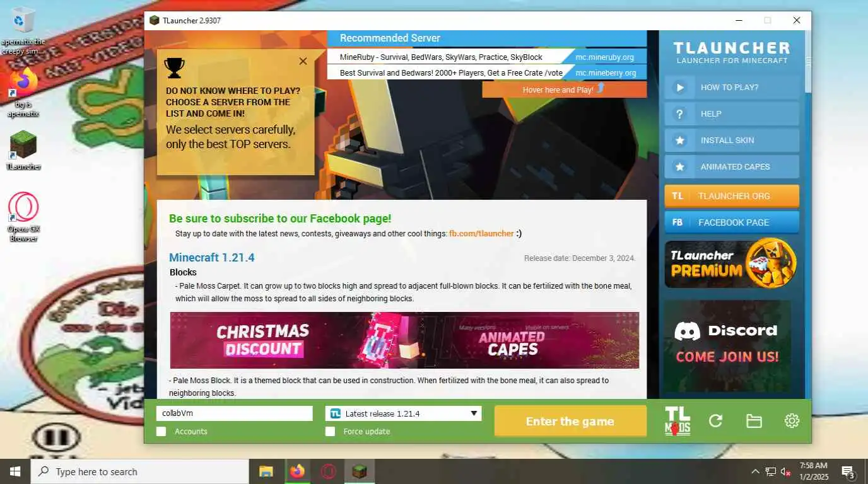Click the Christmas Discount banner
This screenshot has height=484, width=868.
[404, 340]
